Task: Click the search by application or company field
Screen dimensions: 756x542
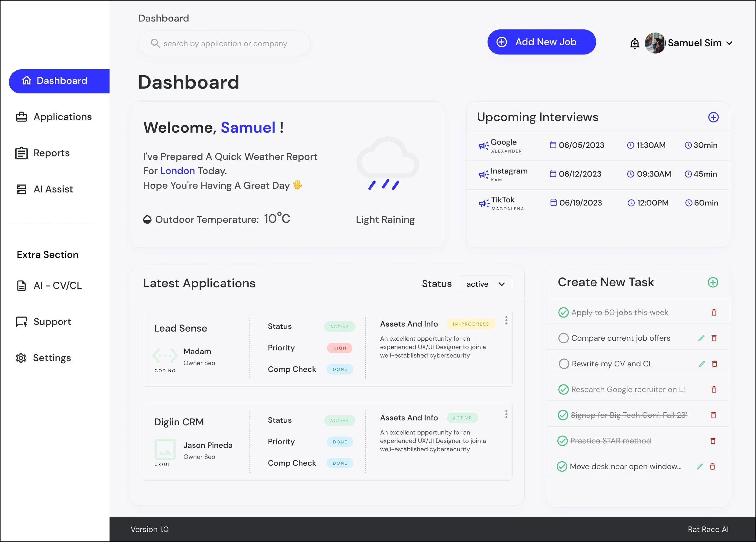Action: point(225,44)
